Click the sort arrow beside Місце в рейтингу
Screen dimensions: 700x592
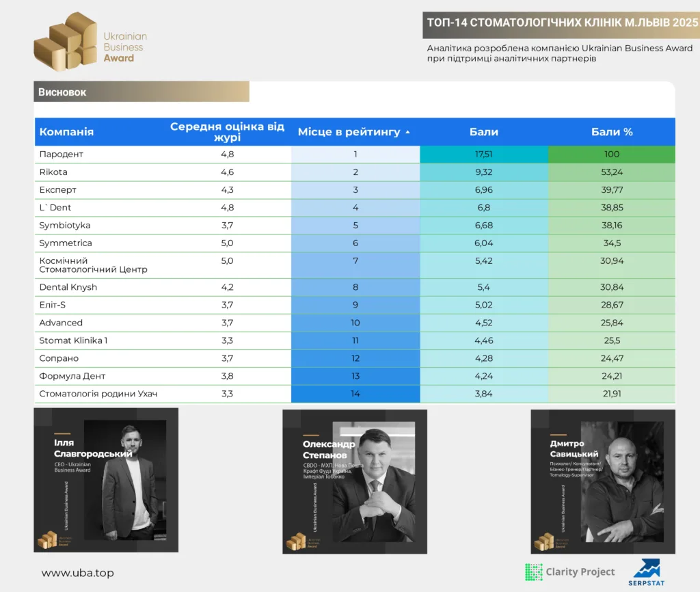coord(407,132)
